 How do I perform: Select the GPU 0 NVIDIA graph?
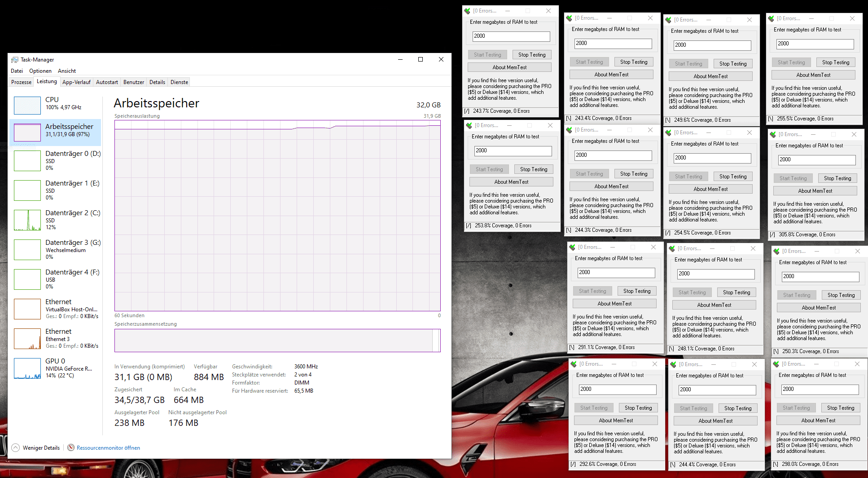point(27,368)
